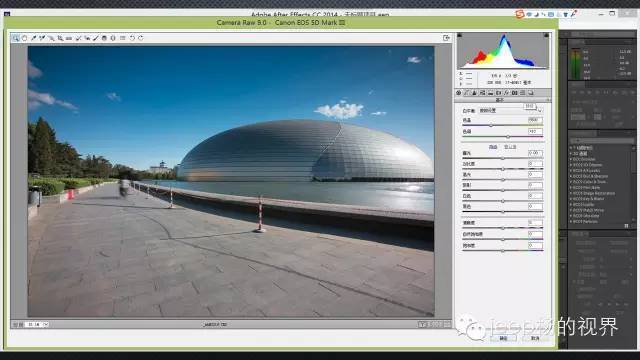Click the 确定 (OK) button

(x=503, y=338)
